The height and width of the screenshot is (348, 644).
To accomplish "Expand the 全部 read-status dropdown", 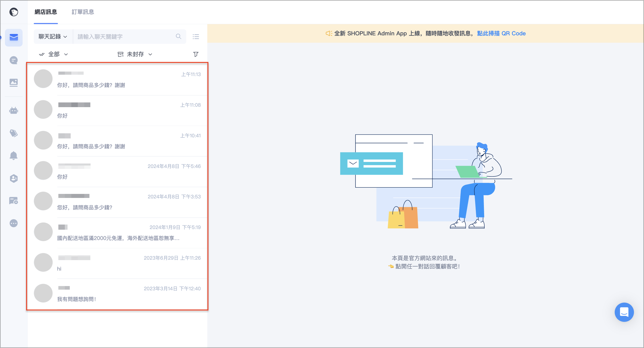I will [x=53, y=54].
